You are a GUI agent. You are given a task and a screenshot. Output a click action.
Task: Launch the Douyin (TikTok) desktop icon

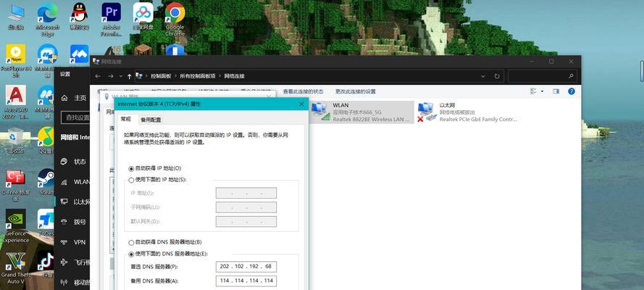pos(46,264)
